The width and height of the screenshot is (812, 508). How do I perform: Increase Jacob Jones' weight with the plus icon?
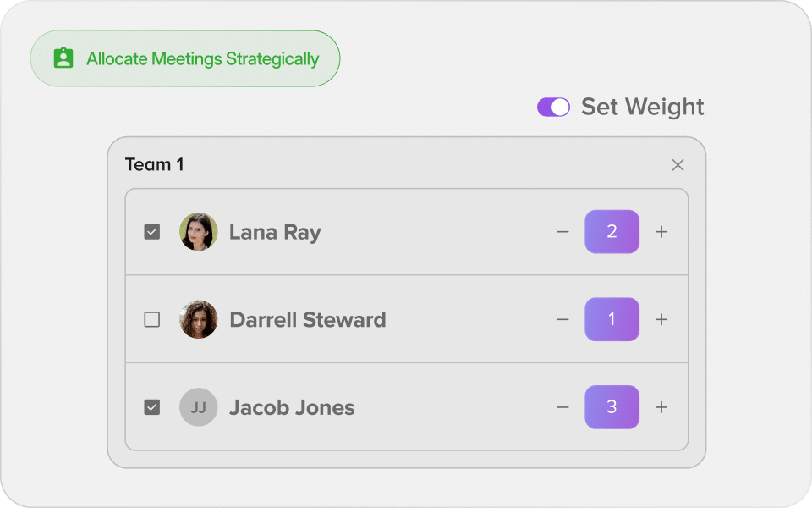pos(661,407)
